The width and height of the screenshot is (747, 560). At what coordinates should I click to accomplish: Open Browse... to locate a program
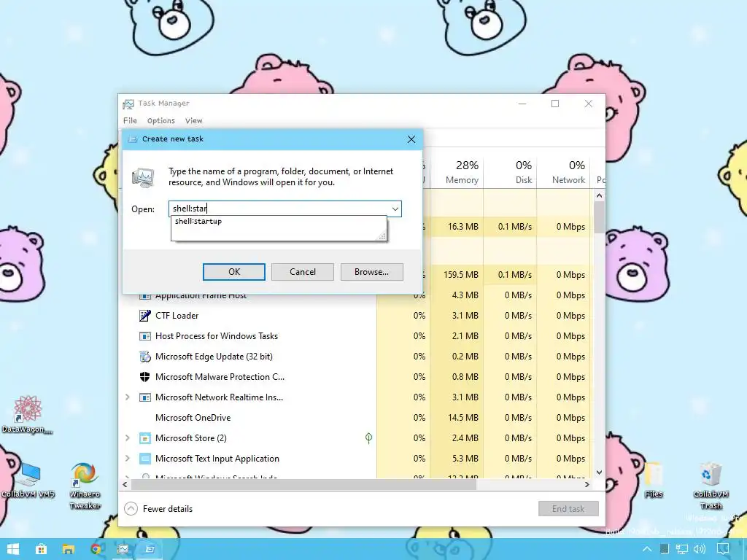point(371,272)
